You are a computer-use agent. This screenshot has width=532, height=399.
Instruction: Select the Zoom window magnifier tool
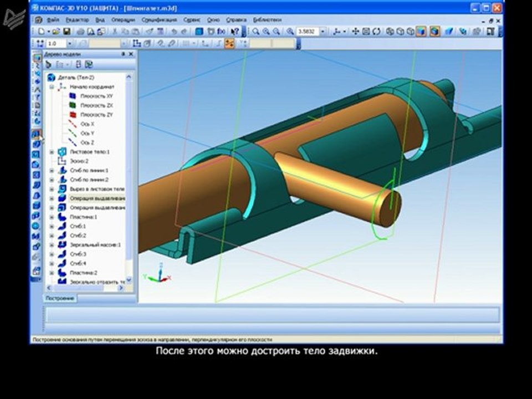point(256,32)
